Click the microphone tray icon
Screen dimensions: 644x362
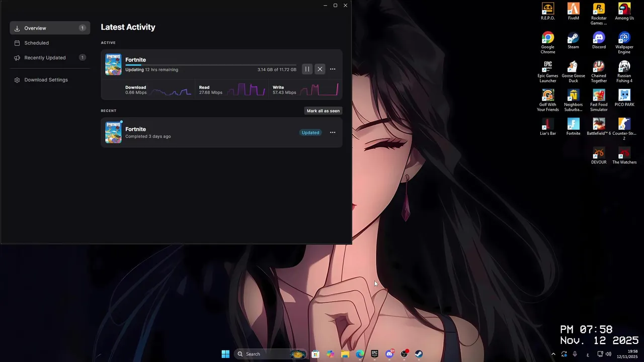[575, 354]
